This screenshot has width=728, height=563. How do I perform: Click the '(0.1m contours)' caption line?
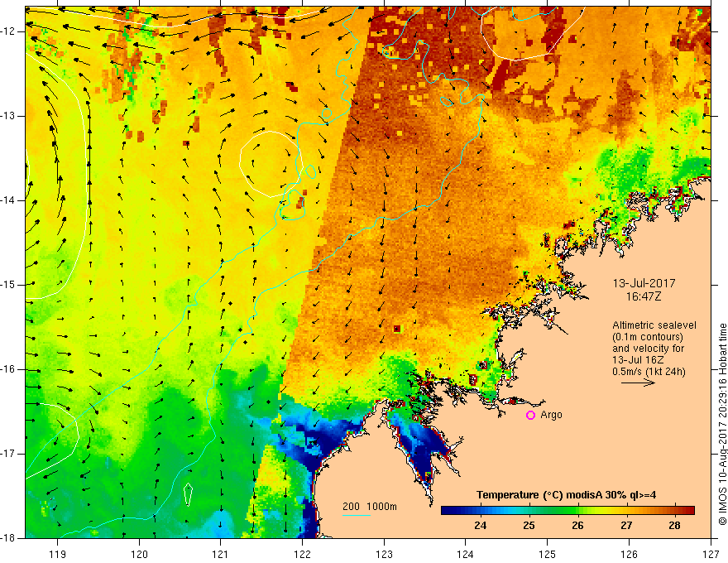tap(647, 337)
